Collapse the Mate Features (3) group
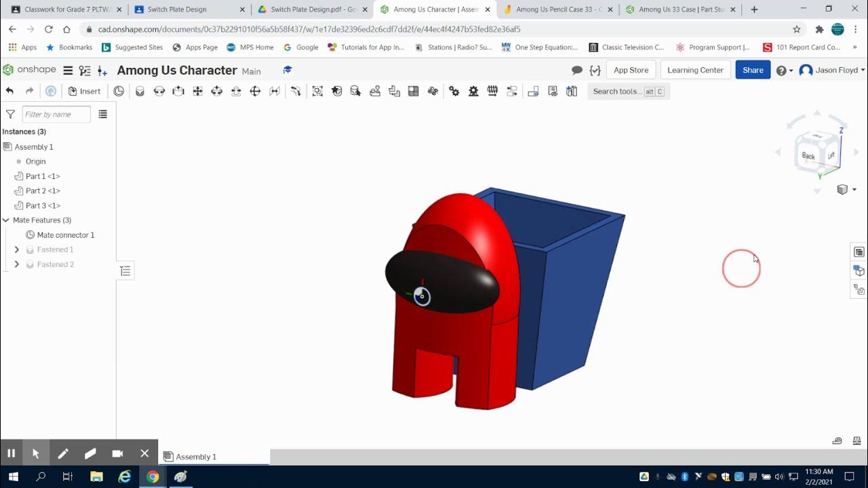This screenshot has height=488, width=868. click(x=6, y=220)
